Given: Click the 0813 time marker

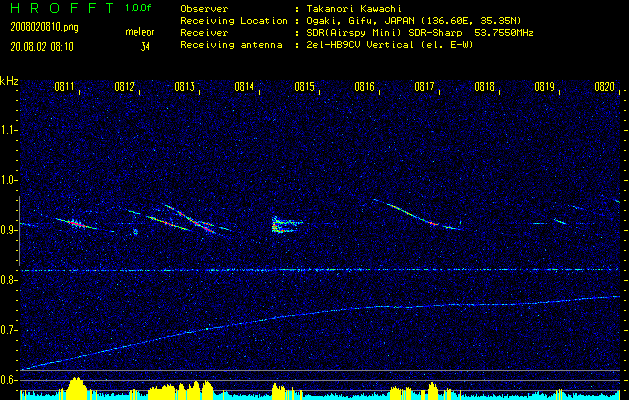Looking at the screenshot, I should (x=185, y=87).
